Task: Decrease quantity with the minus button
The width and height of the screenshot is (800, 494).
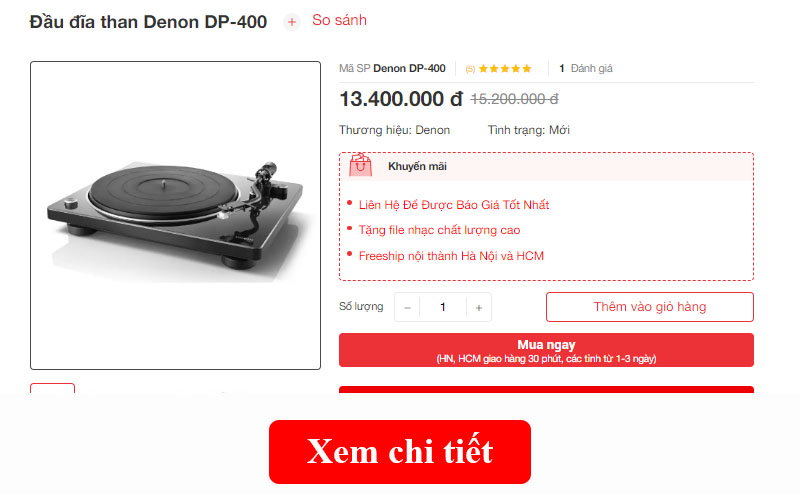Action: tap(407, 308)
